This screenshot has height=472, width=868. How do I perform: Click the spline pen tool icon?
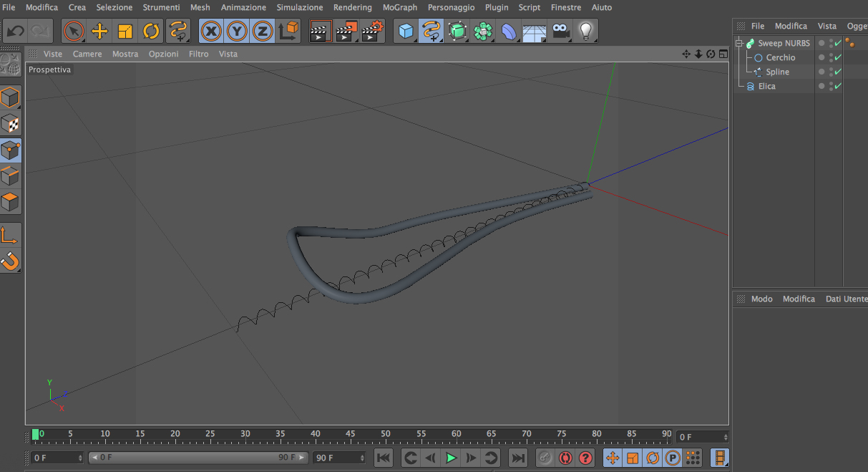click(x=431, y=31)
